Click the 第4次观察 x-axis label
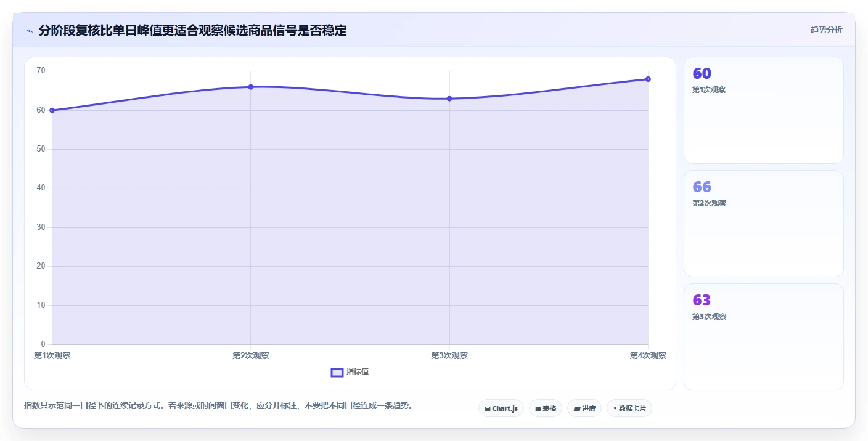 [648, 355]
